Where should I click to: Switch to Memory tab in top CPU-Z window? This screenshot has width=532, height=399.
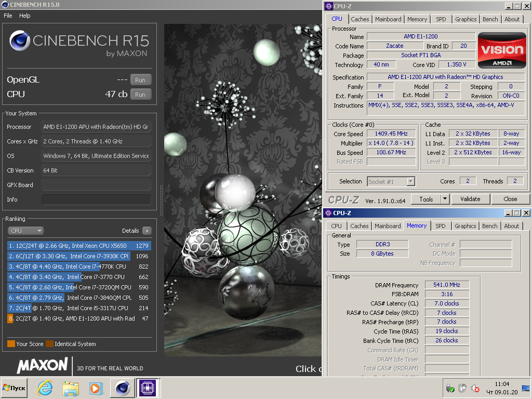pos(417,19)
